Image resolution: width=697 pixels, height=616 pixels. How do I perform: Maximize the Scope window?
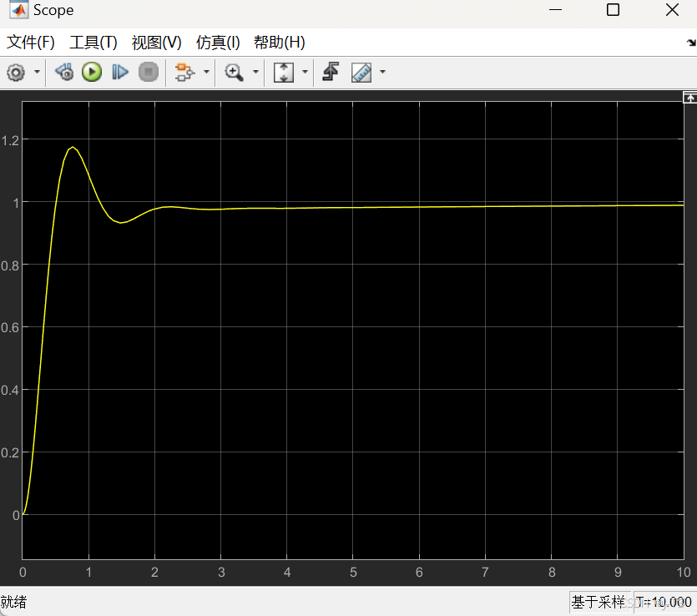tap(613, 10)
